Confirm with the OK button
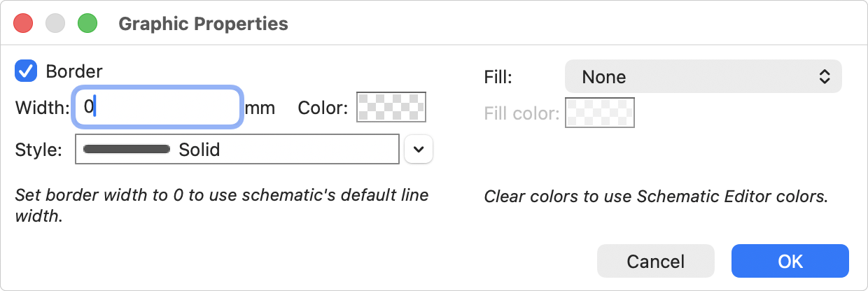The image size is (868, 291). click(x=790, y=262)
